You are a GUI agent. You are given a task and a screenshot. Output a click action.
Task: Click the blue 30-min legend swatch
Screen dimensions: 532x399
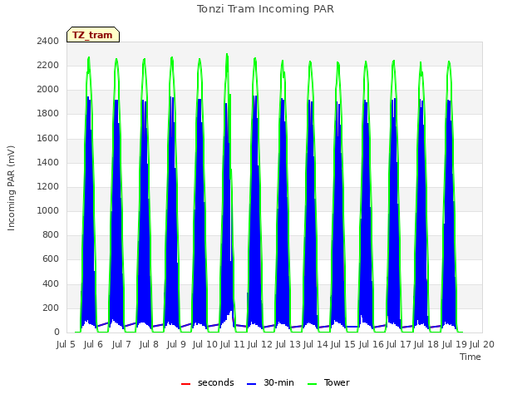[251, 384]
